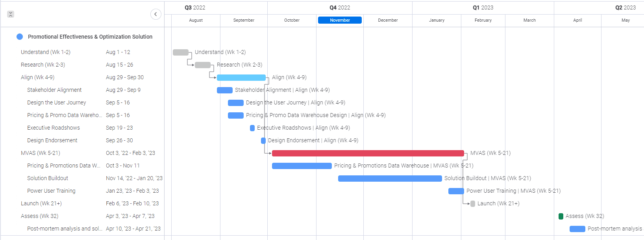Click the October month header
The width and height of the screenshot is (644, 240).
[292, 20]
